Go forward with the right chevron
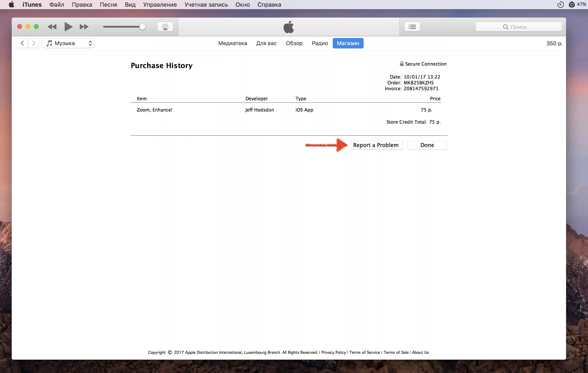588x373 pixels. 33,43
